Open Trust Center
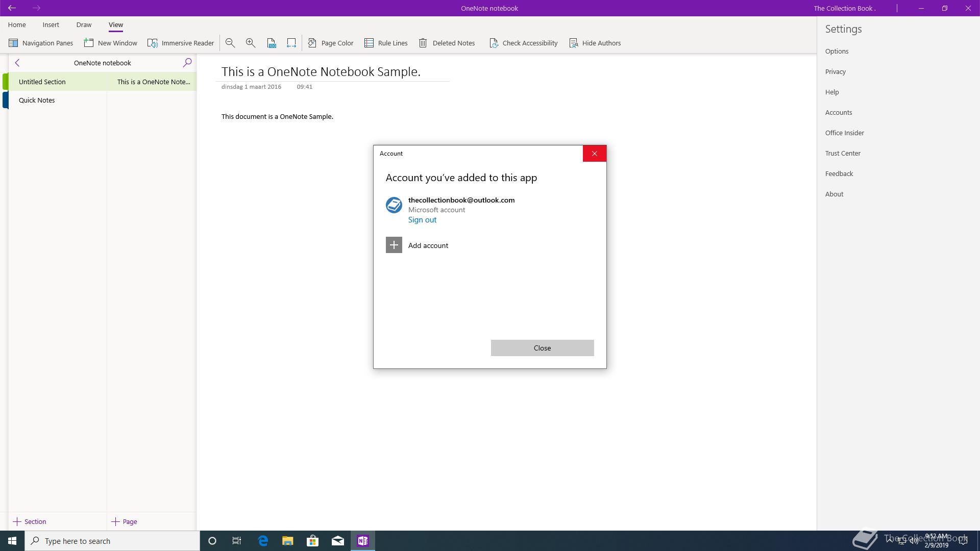 pyautogui.click(x=843, y=153)
